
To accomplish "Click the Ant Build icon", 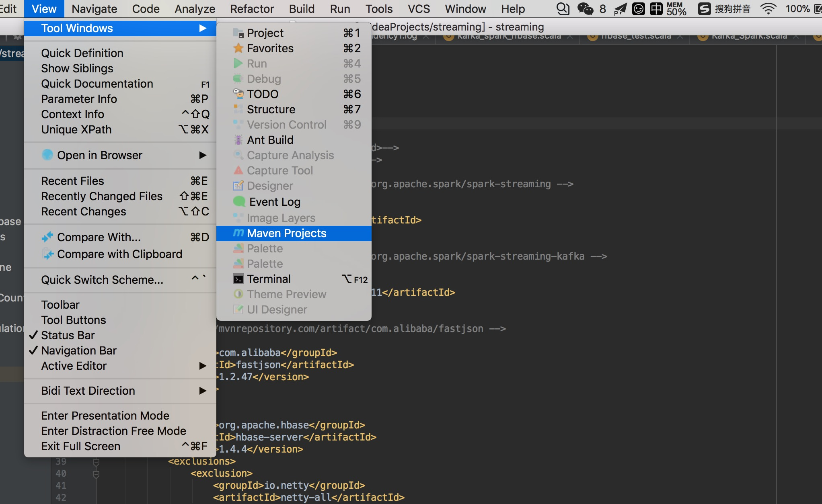I will (x=238, y=140).
